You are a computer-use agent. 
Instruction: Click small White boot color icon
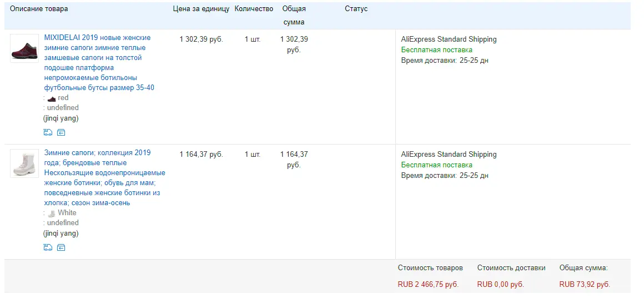51,213
